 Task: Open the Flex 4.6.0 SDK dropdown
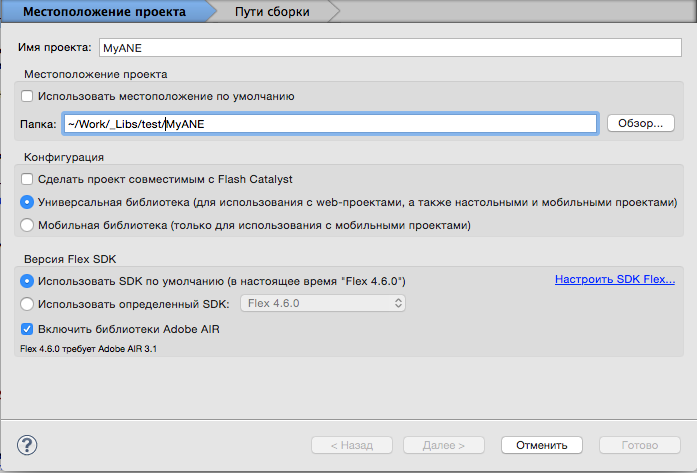tap(323, 303)
